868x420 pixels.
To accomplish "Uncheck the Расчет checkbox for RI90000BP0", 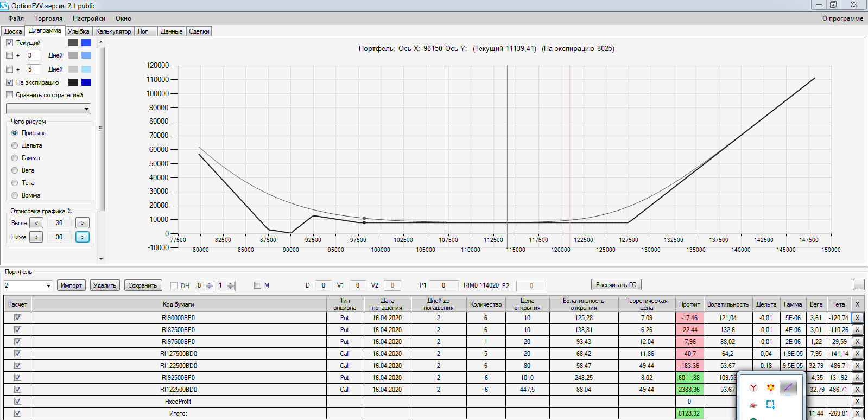I will pos(17,318).
